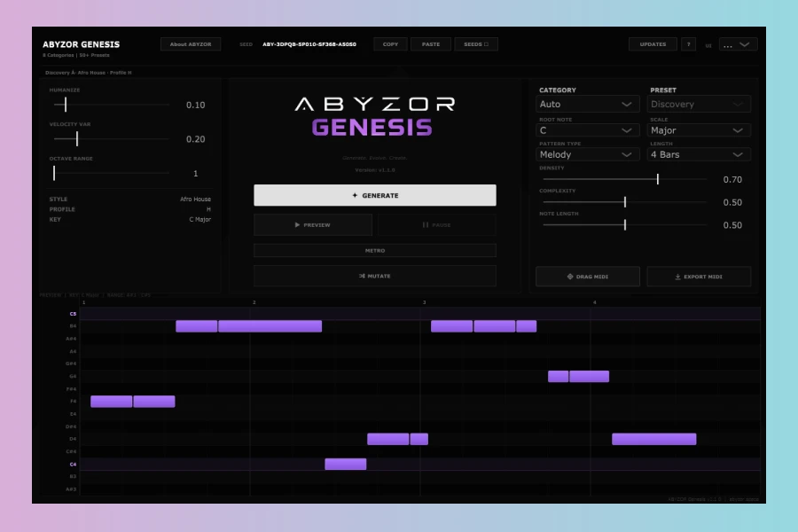
Task: Click bar 3 marker in the timeline
Action: pos(424,302)
